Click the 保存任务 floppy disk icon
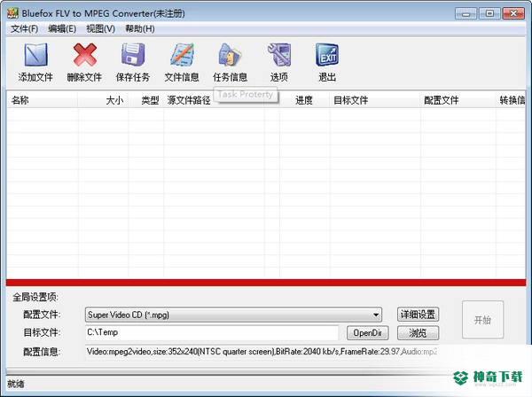 click(x=133, y=55)
